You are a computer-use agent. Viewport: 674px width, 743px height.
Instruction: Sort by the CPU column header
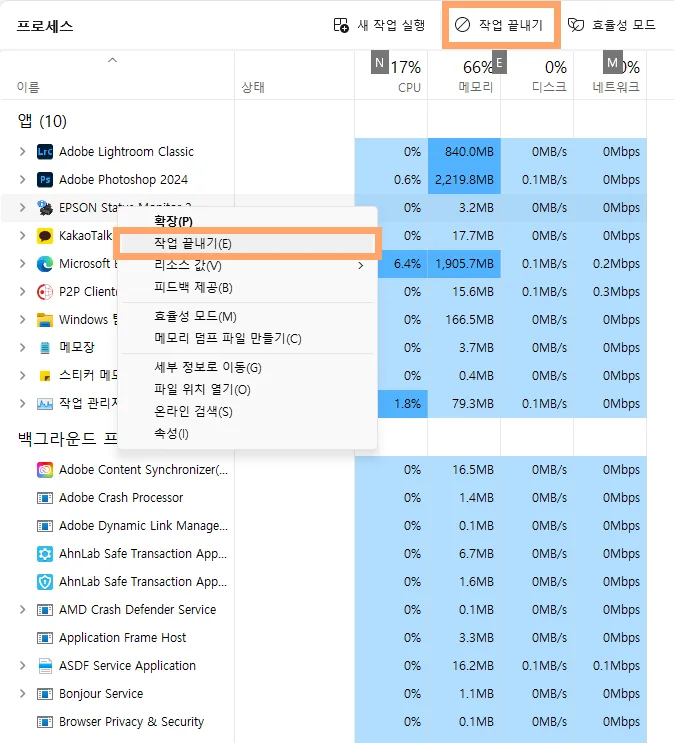point(391,75)
